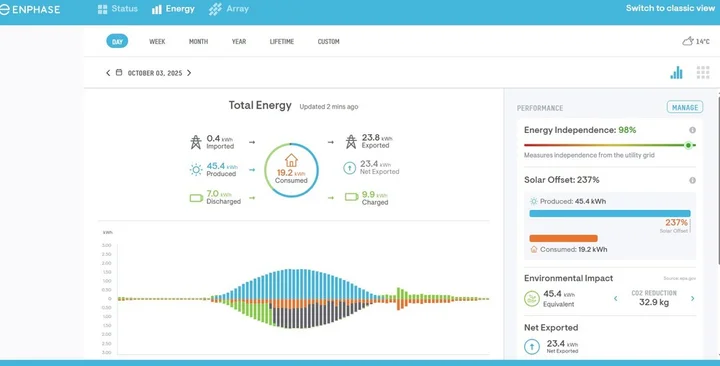Image resolution: width=720 pixels, height=366 pixels.
Task: Select the MONTH time range
Action: 198,41
